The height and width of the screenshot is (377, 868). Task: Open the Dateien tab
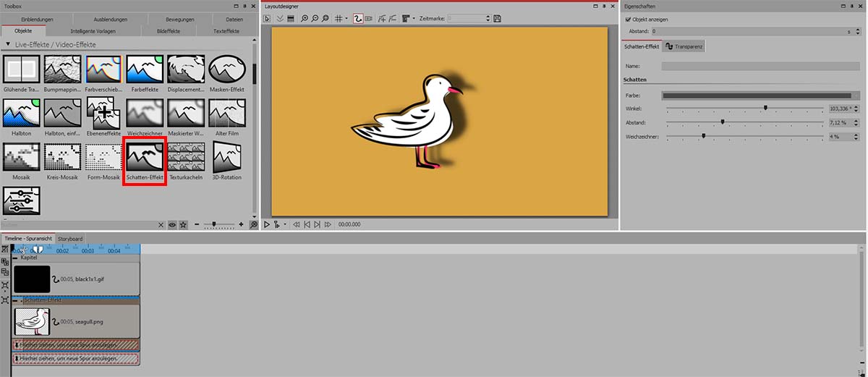pos(234,19)
